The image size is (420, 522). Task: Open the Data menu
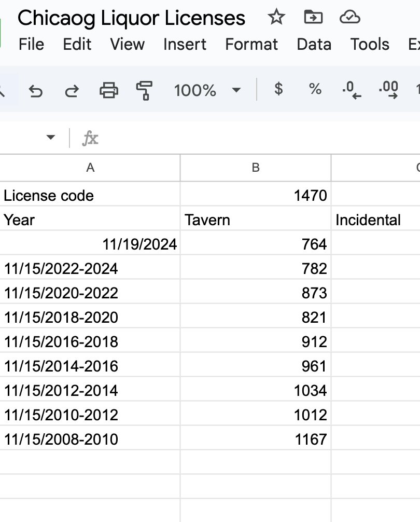click(314, 44)
